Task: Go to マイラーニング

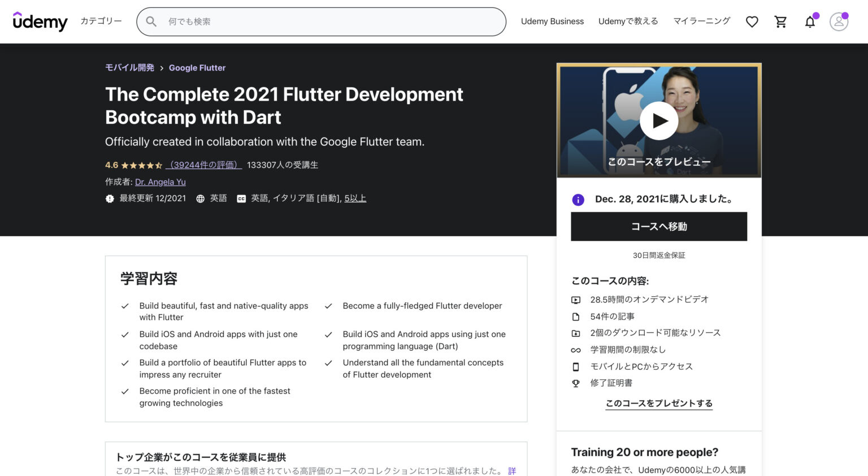Action: tap(701, 21)
